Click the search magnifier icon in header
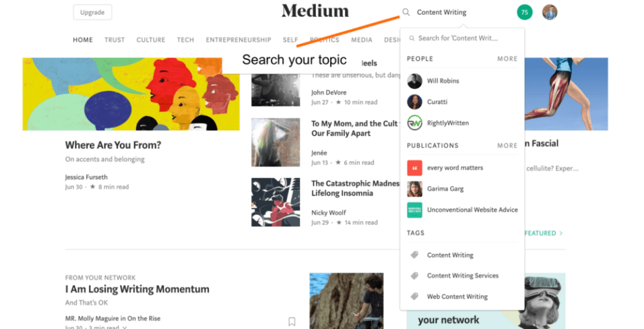Viewport: 644px width, 329px height. 406,12
